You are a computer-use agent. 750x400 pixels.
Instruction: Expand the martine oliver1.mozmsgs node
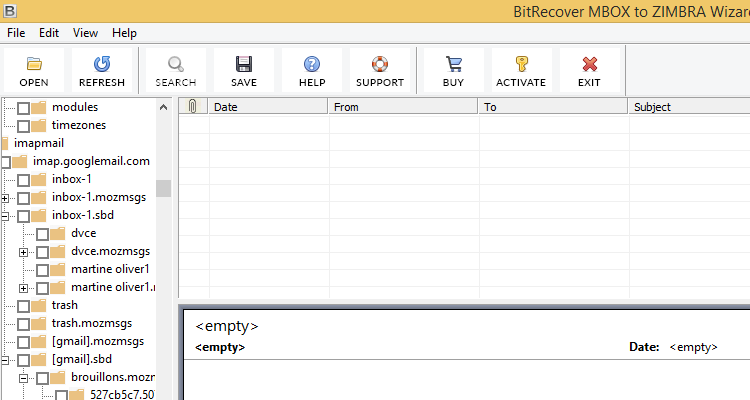[x=23, y=289]
